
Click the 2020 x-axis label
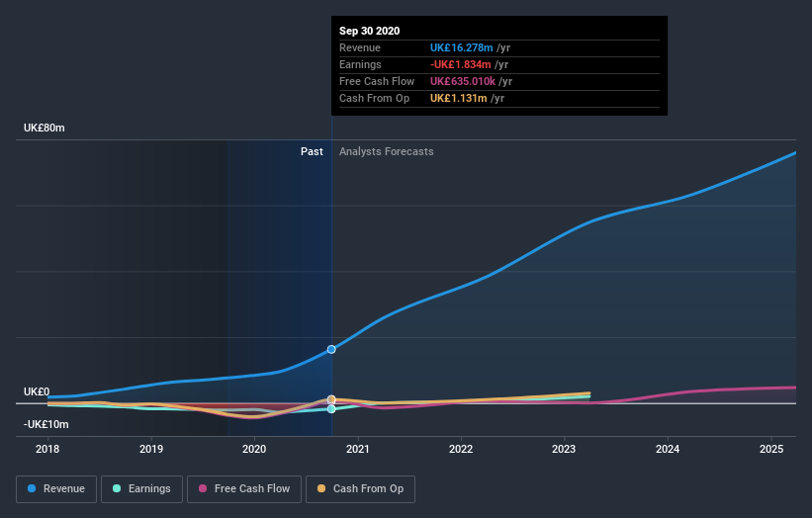coord(254,449)
